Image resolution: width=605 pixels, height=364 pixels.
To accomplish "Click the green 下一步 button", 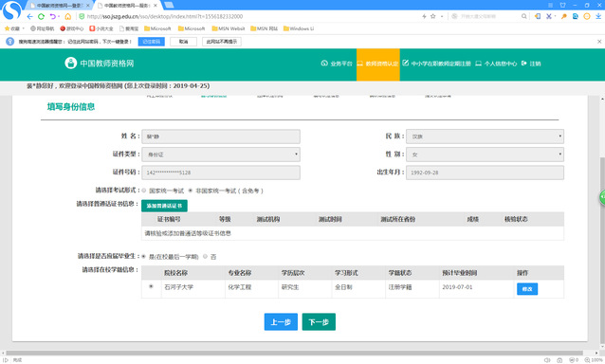I will coord(319,322).
